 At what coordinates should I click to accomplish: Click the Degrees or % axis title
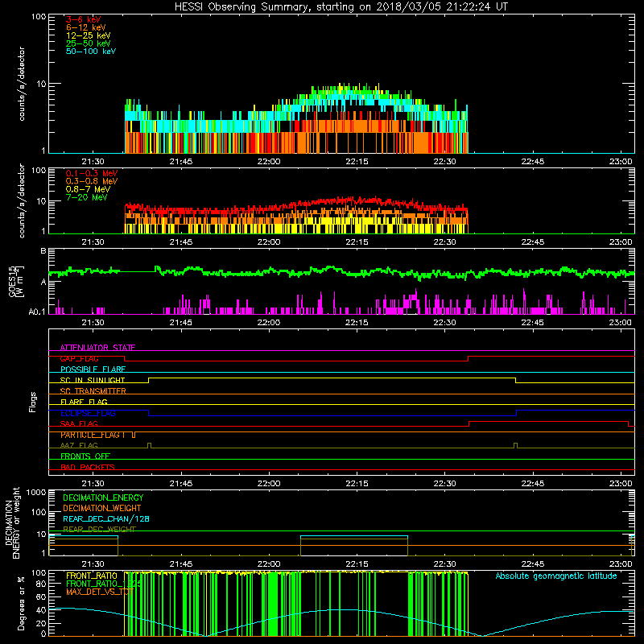pos(21,604)
